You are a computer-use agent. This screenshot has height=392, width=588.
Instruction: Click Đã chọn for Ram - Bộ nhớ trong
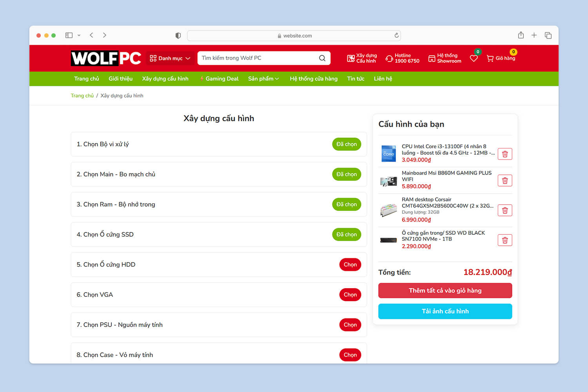[x=347, y=205]
